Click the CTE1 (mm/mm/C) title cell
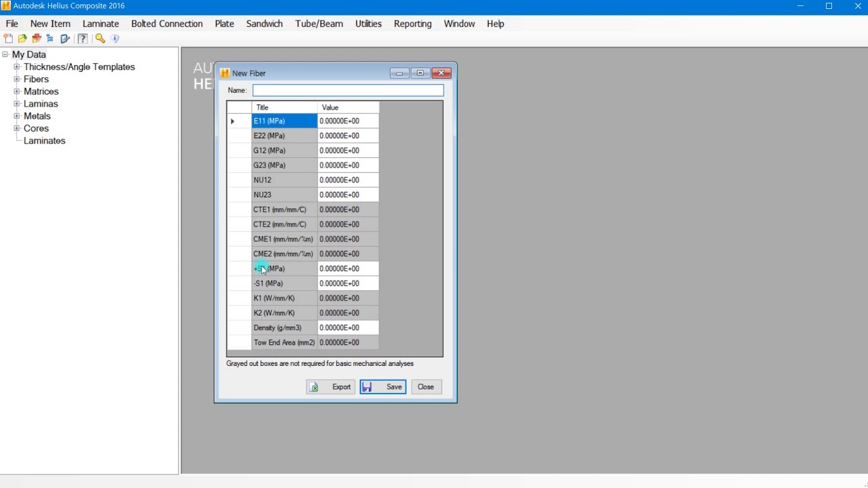Image resolution: width=868 pixels, height=488 pixels. (284, 209)
